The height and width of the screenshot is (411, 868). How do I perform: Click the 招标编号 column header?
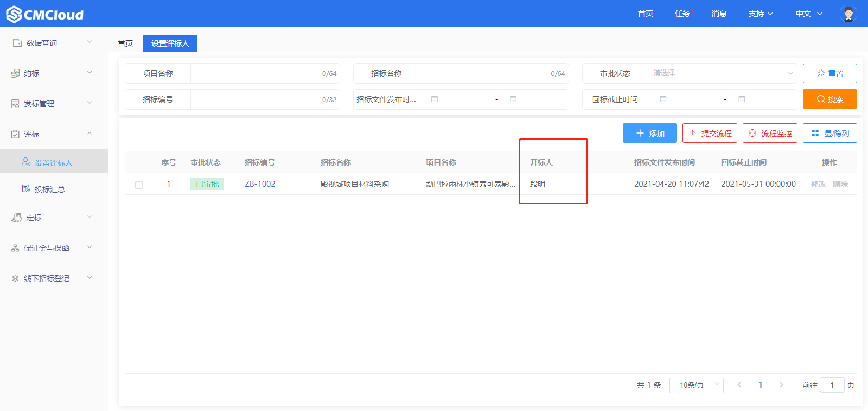click(260, 162)
